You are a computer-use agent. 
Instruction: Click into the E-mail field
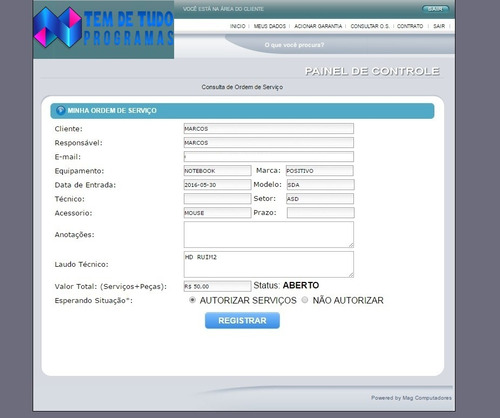pos(269,157)
